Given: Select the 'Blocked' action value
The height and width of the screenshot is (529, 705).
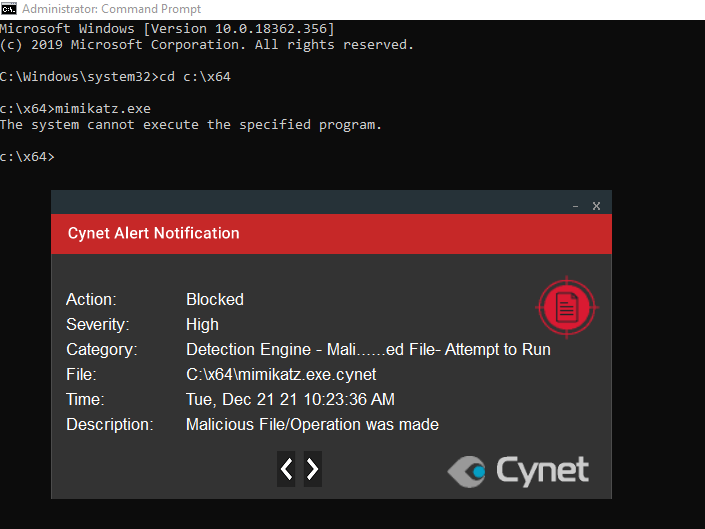Looking at the screenshot, I should click(x=215, y=299).
